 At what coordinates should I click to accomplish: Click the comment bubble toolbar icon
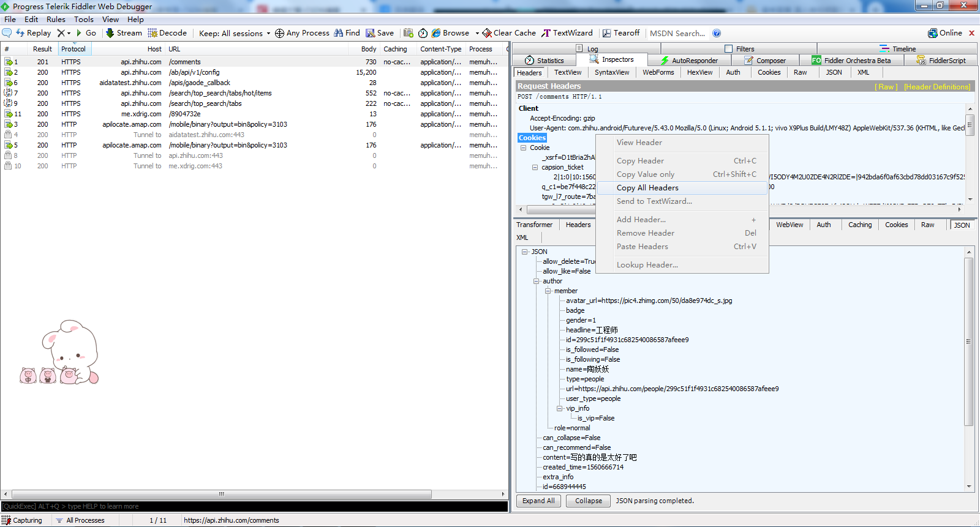pyautogui.click(x=7, y=33)
